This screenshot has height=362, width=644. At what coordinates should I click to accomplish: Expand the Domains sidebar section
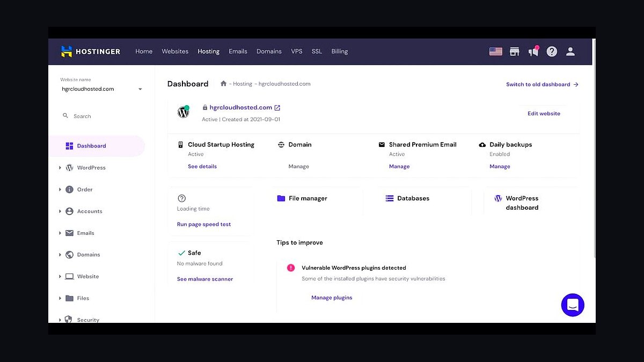tap(60, 255)
